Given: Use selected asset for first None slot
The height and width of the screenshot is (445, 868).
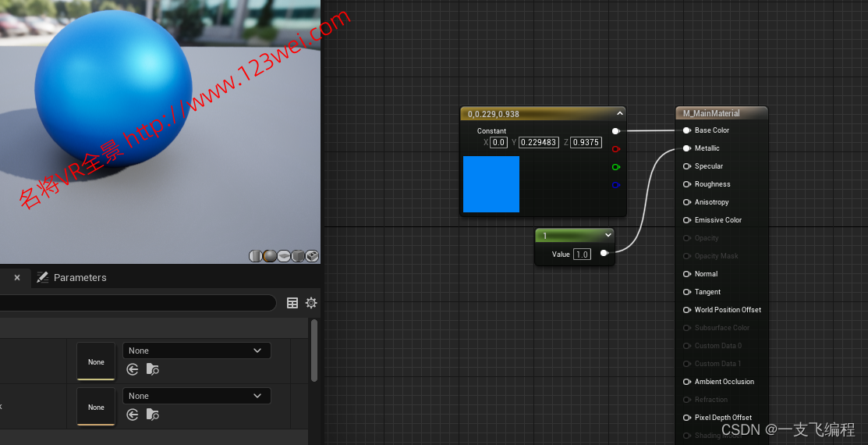Looking at the screenshot, I should [x=133, y=369].
